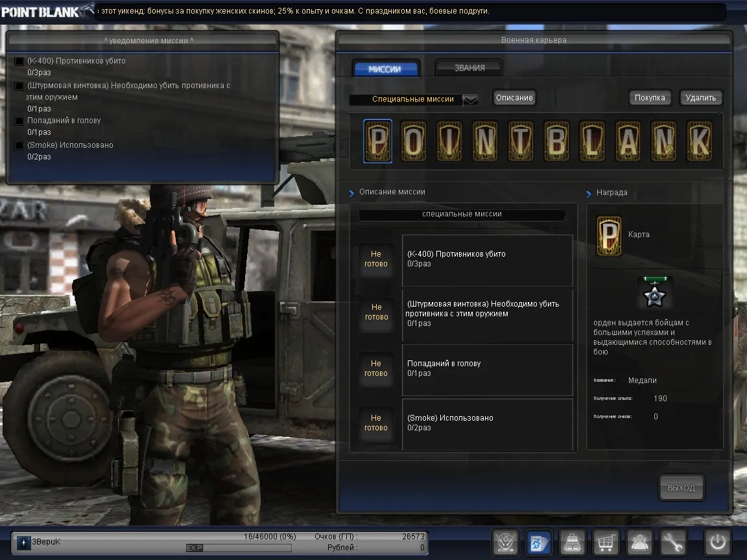Select the P mission card
747x560 pixels.
pyautogui.click(x=378, y=141)
